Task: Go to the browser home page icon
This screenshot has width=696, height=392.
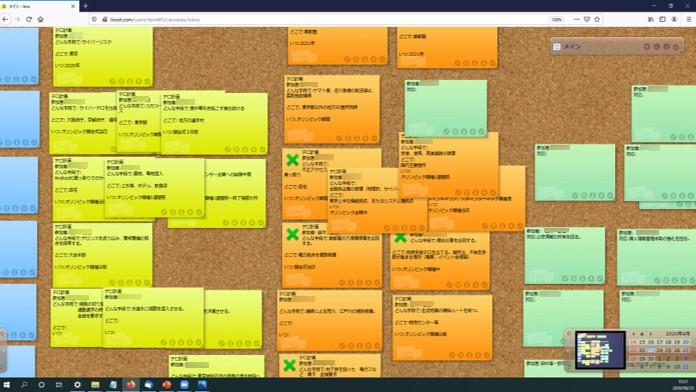Action: coord(40,20)
